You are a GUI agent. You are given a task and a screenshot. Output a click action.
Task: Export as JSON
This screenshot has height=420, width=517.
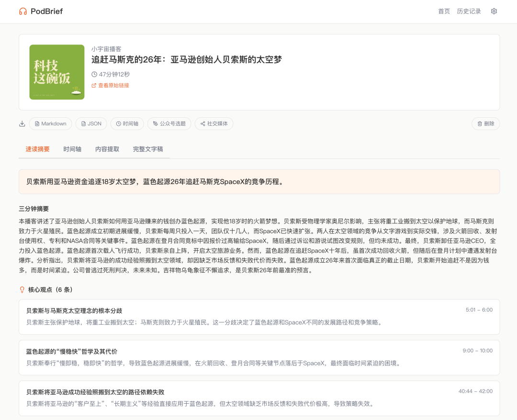pyautogui.click(x=91, y=123)
